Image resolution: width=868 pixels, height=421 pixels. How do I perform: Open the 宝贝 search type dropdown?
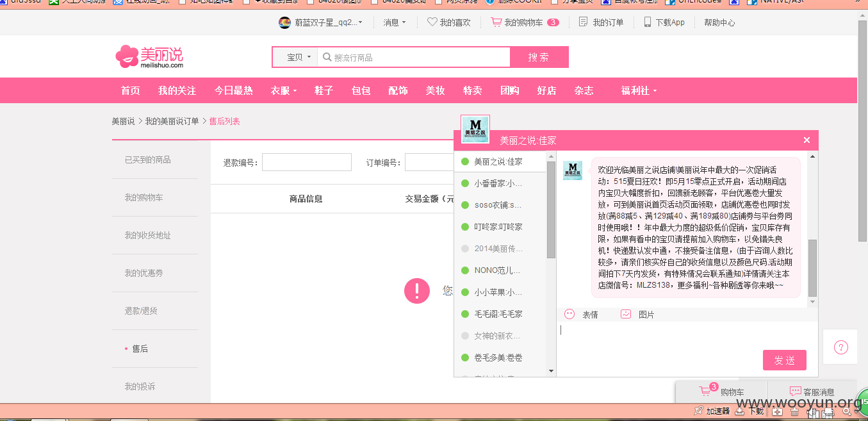point(299,57)
